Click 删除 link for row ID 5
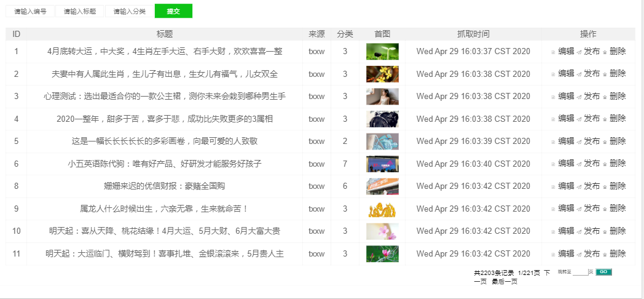 (618, 141)
